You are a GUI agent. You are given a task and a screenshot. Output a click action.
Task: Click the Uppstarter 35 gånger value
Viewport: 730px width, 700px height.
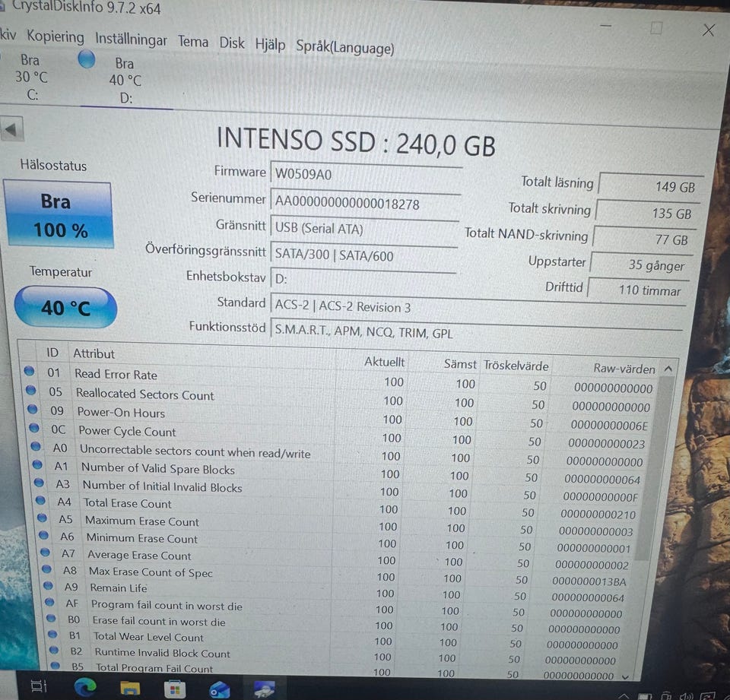pos(641,264)
